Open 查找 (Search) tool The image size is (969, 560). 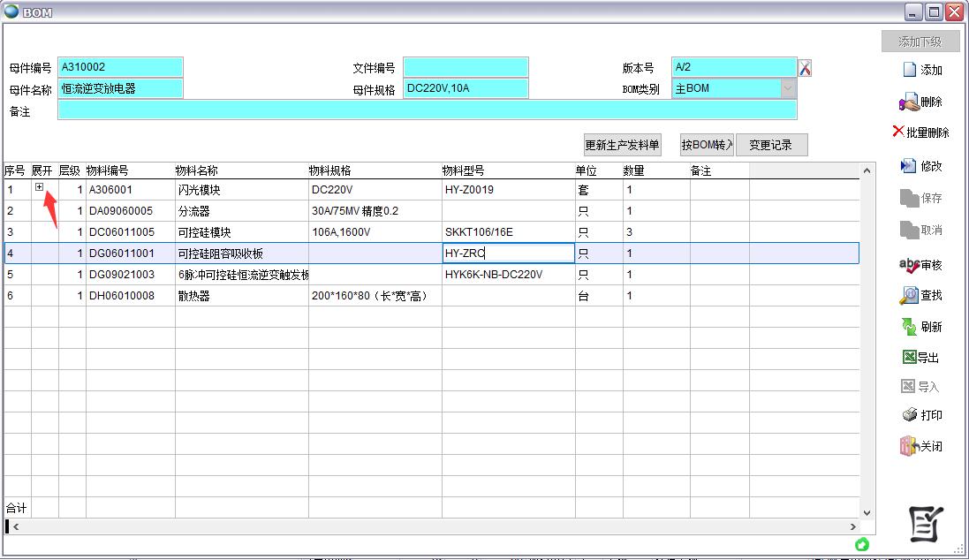coord(921,296)
